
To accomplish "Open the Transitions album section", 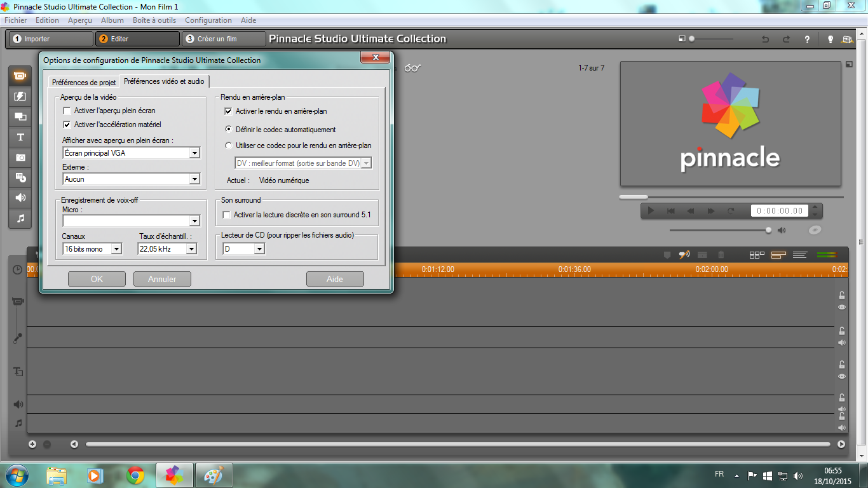I will tap(20, 97).
